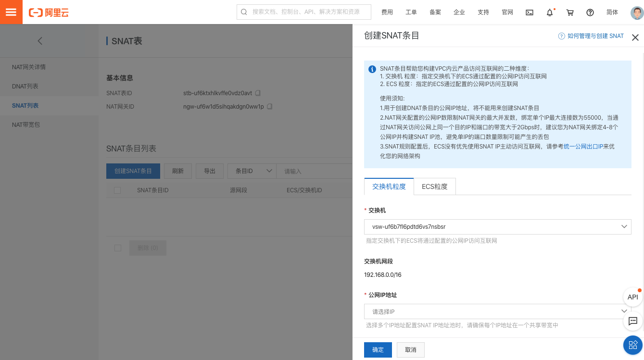Viewport: 644px width, 360px height.
Task: Open 费用 in top navigation
Action: (x=387, y=12)
